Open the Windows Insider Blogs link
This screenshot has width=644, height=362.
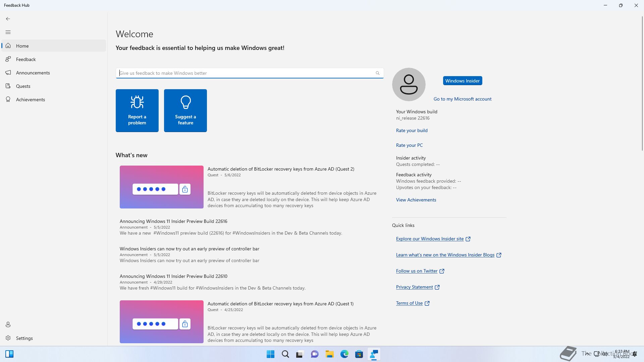[445, 255]
